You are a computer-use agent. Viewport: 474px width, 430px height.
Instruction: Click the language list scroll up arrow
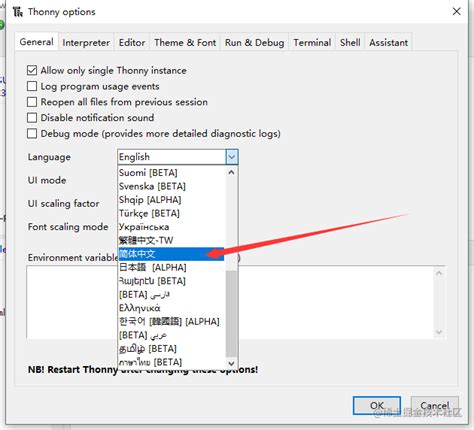coord(231,173)
